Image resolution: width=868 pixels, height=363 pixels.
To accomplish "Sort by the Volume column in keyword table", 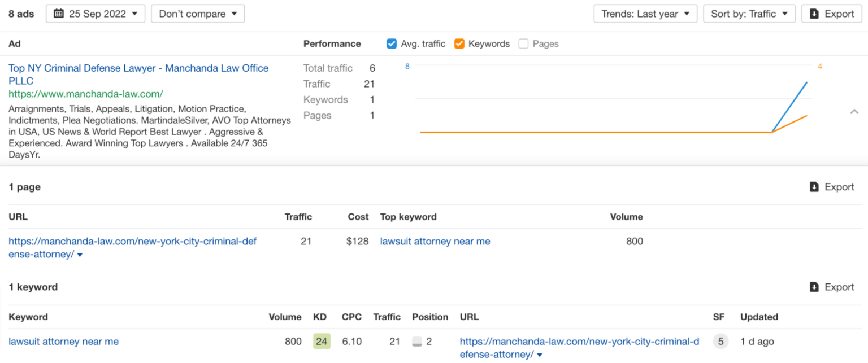I will (x=285, y=317).
